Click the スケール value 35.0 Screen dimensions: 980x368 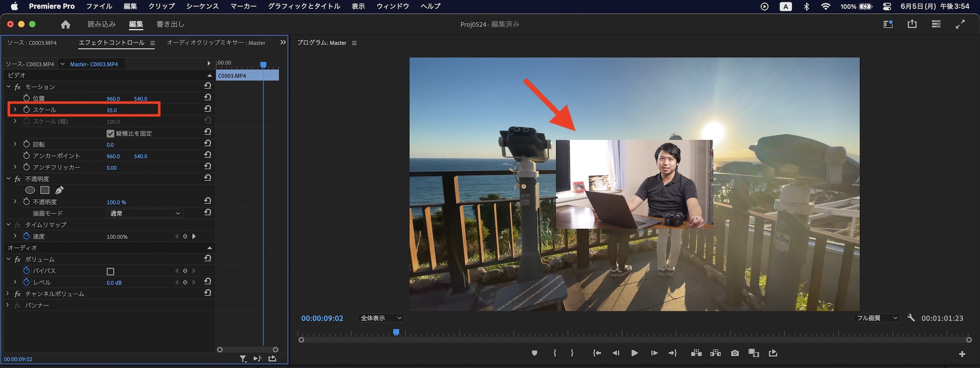[x=112, y=110]
